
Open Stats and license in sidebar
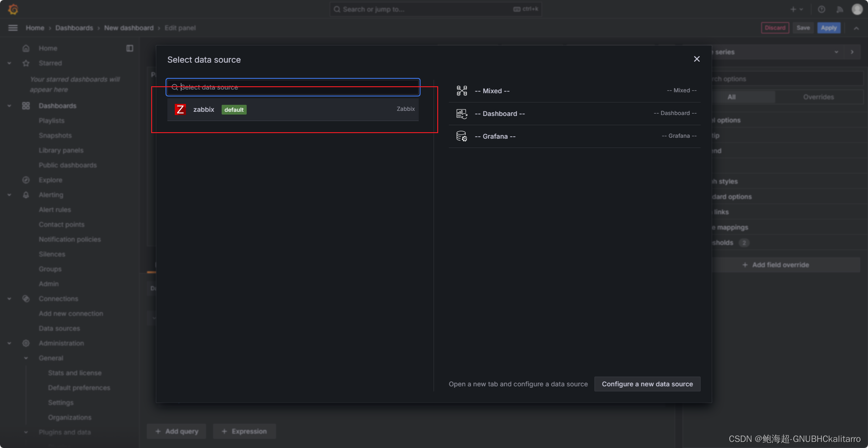[75, 373]
